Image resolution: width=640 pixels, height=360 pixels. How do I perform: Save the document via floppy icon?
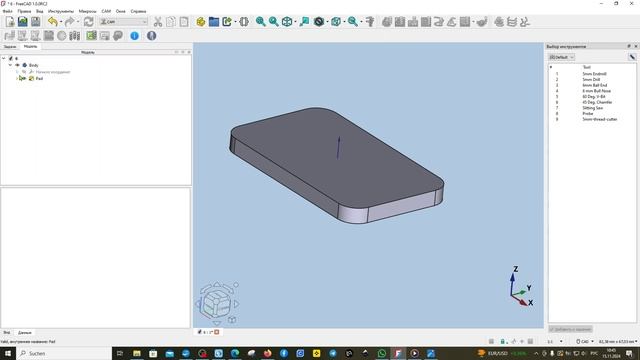(x=36, y=22)
